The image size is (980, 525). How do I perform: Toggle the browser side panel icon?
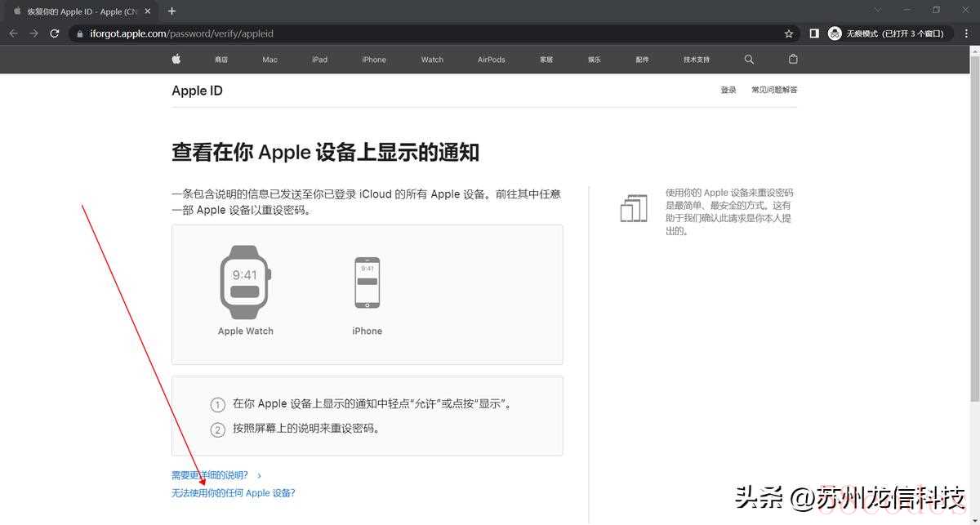click(x=814, y=33)
